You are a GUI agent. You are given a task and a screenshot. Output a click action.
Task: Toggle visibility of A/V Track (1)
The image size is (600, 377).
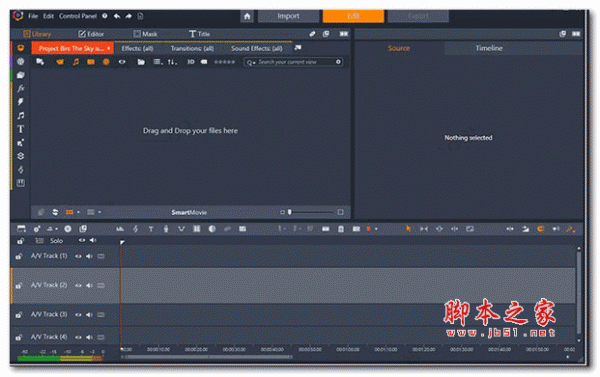[78, 256]
